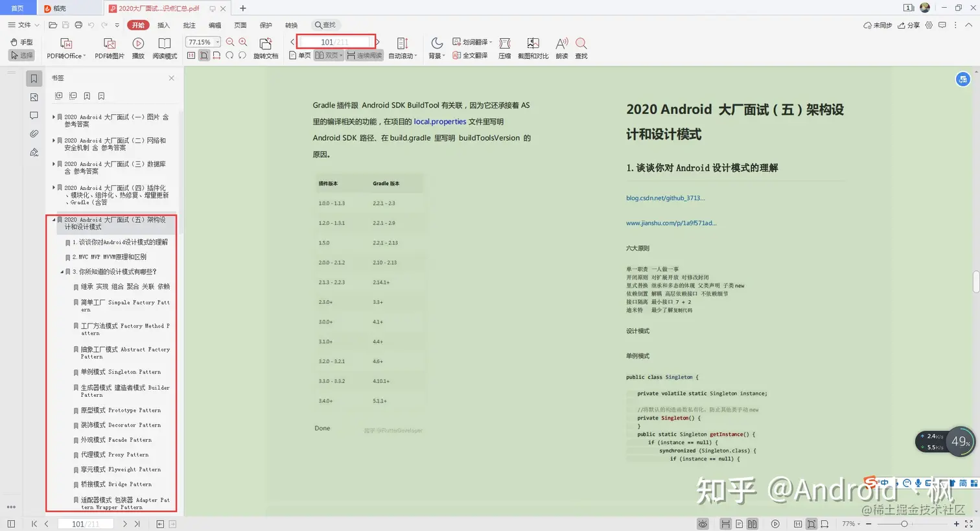Open attachments paperclip icon in left sidebar
Viewport: 980px width, 531px height.
point(34,134)
